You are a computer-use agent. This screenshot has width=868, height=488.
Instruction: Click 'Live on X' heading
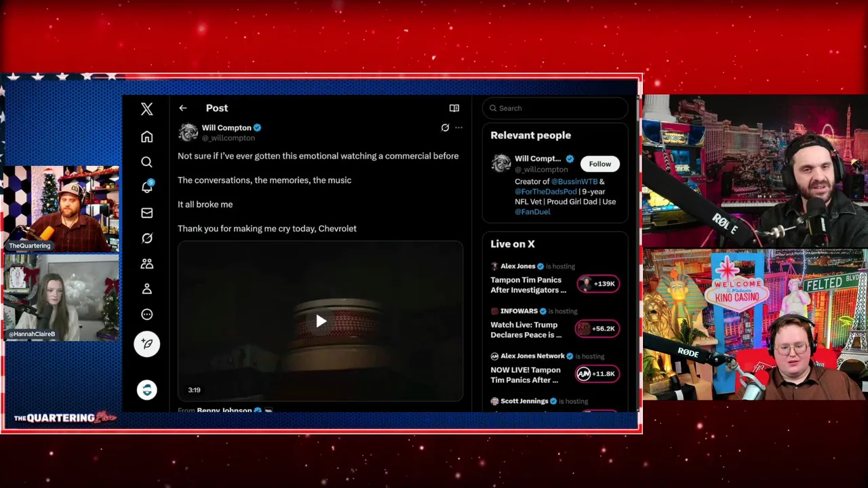(513, 244)
